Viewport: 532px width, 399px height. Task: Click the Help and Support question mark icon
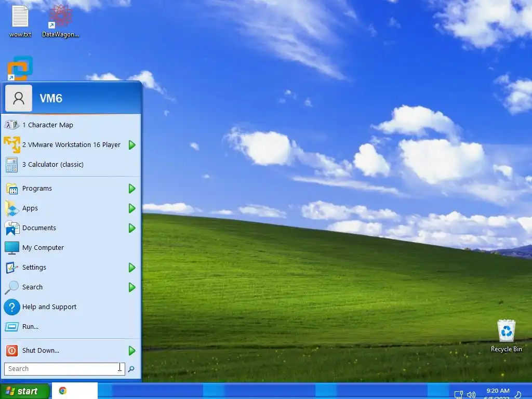pos(12,307)
